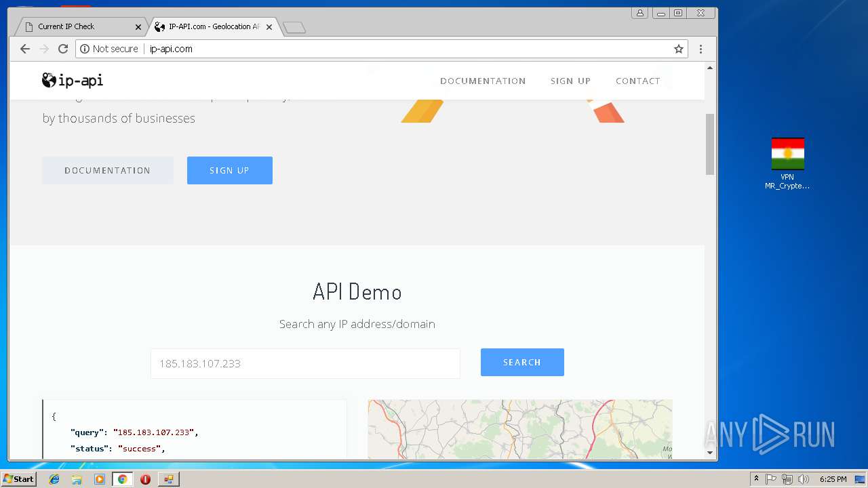Select the IP-API.com Geolocation tab
The width and height of the screenshot is (868, 488).
(214, 27)
